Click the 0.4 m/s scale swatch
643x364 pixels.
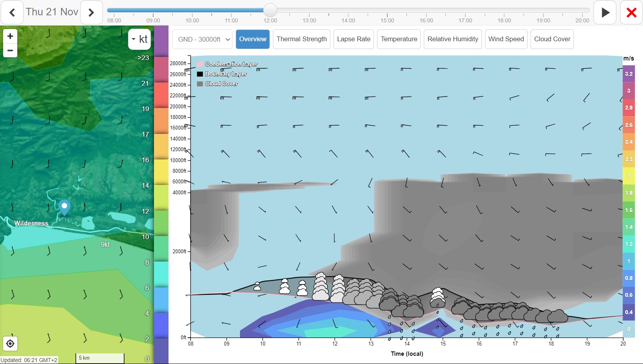pyautogui.click(x=628, y=312)
